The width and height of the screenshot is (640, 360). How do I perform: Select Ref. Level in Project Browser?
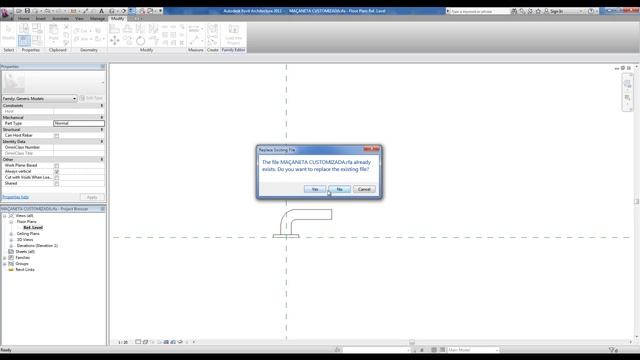[33, 228]
